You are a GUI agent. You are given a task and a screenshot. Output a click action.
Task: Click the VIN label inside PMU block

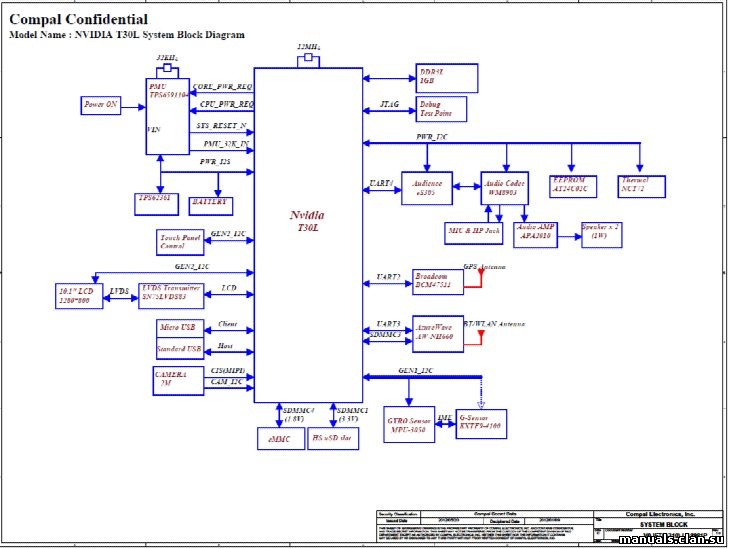point(154,129)
